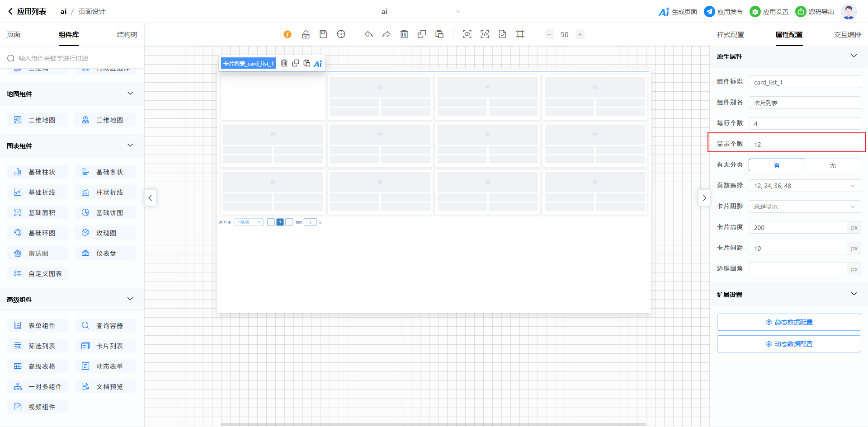Viewport: 868px width, 427px height.
Task: Switch to the 结构树 tab
Action: (x=127, y=35)
